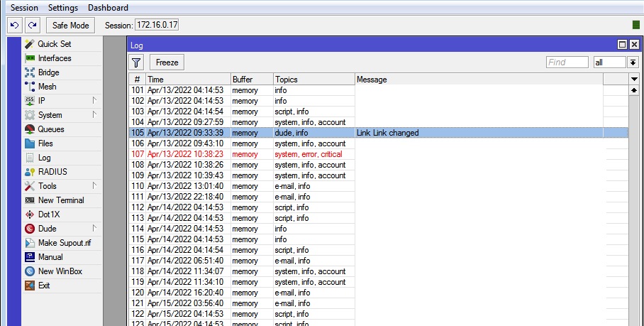Viewport: 644px width, 326px height.
Task: Open the RADIUS icon
Action: pyautogui.click(x=30, y=172)
